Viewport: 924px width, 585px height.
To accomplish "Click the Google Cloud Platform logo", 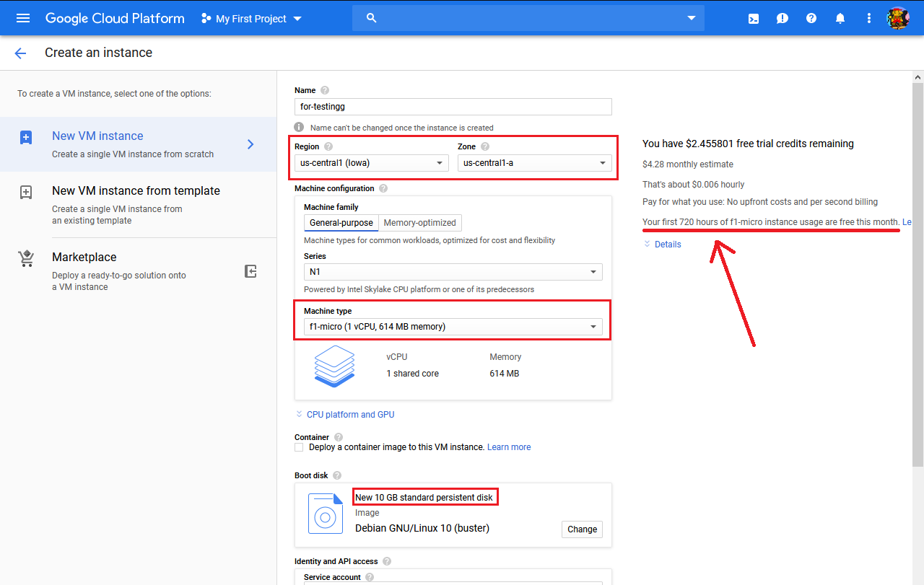I will tap(115, 18).
